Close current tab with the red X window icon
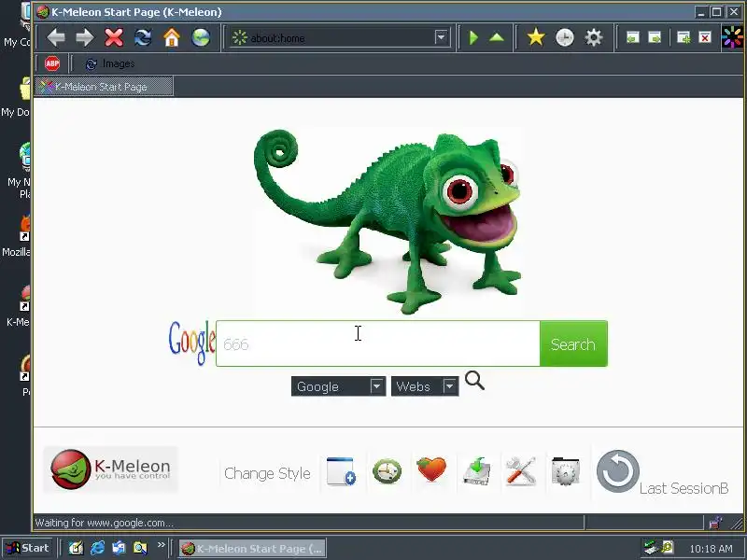 [705, 37]
